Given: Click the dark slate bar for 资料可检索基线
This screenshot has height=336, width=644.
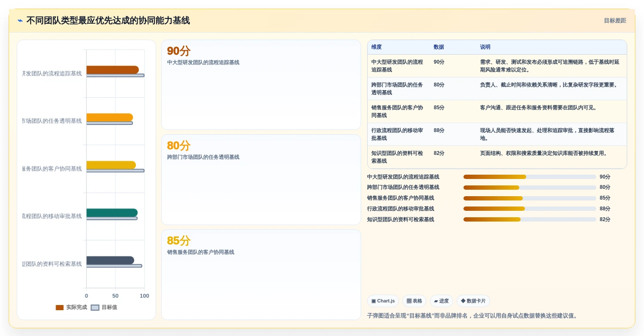Looking at the screenshot, I should [x=110, y=260].
